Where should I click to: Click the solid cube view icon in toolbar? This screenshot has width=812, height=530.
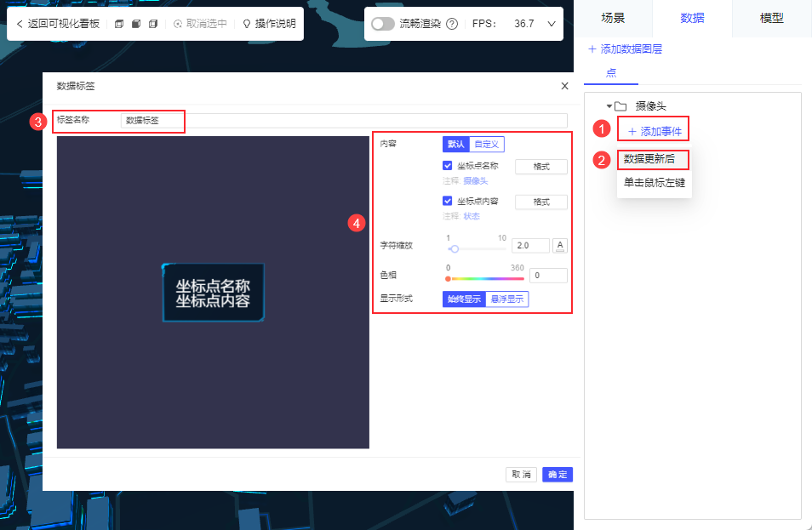point(136,24)
